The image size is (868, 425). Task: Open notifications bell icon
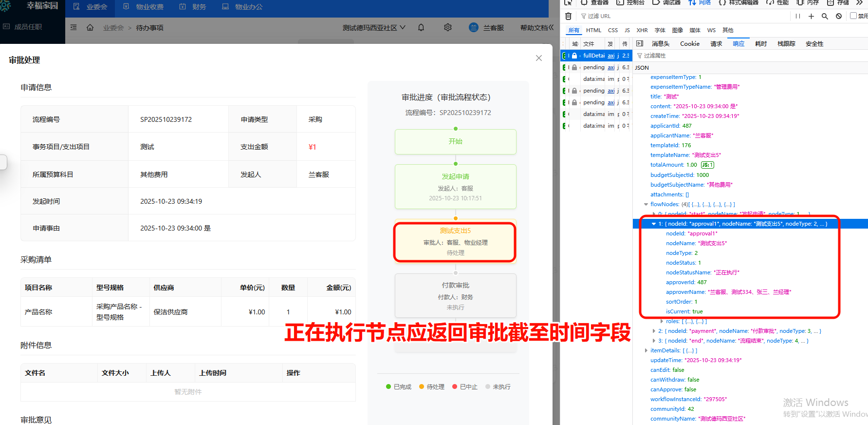pyautogui.click(x=421, y=27)
